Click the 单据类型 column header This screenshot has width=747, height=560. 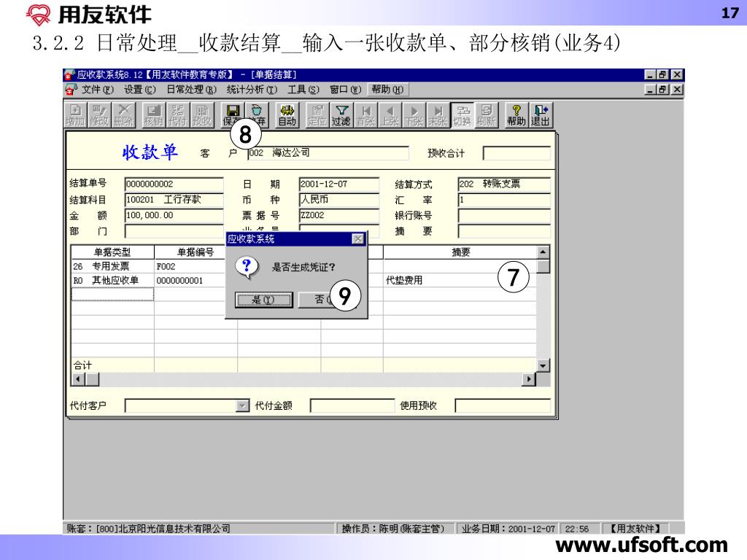point(112,252)
